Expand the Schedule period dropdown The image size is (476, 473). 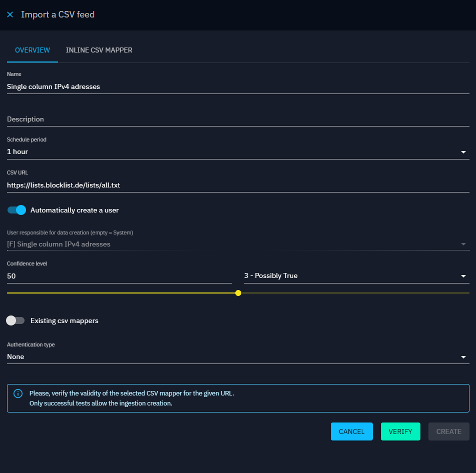238,151
